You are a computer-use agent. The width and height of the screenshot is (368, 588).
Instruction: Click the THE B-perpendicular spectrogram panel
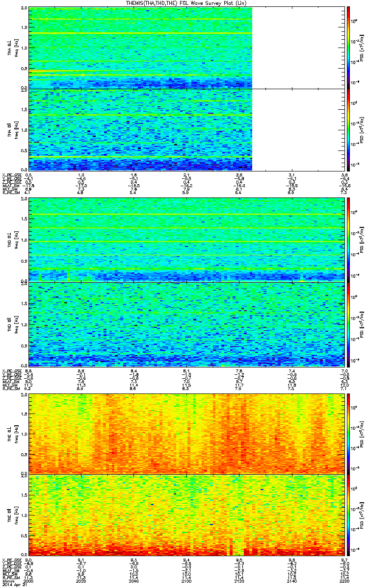pyautogui.click(x=185, y=433)
